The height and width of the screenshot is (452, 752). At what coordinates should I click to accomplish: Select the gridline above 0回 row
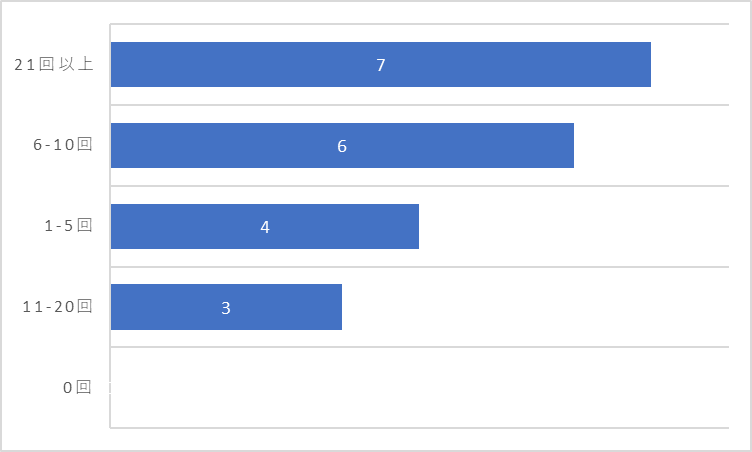point(420,346)
